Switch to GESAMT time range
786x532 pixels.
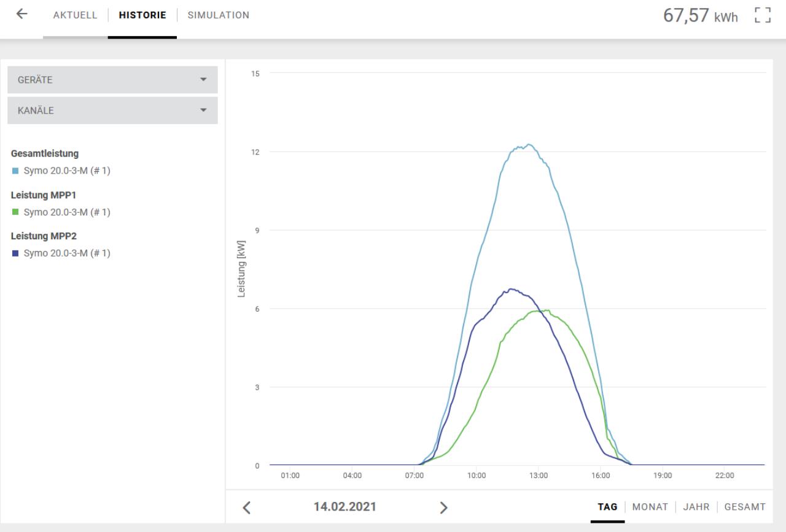[x=745, y=507]
